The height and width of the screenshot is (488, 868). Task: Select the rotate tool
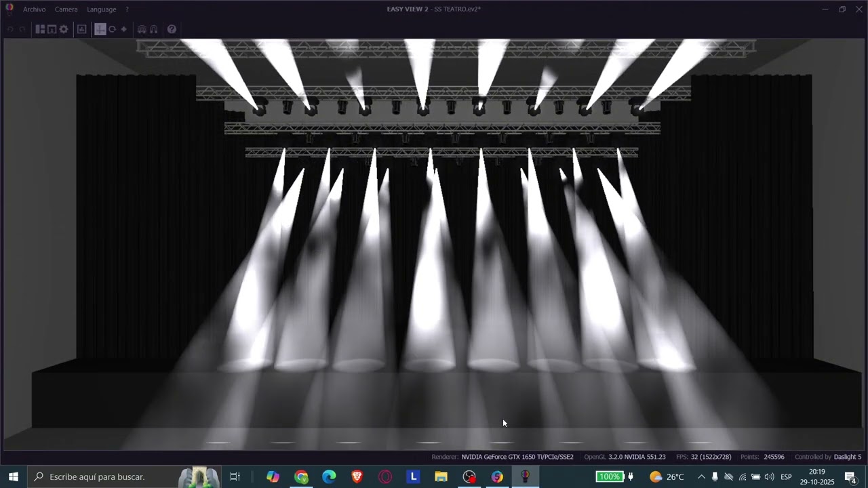point(113,29)
